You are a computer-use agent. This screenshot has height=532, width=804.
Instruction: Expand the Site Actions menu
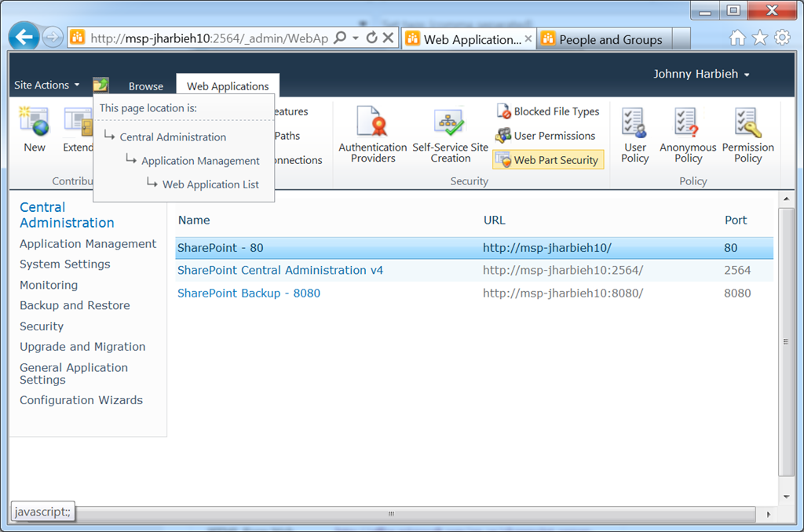tap(47, 85)
